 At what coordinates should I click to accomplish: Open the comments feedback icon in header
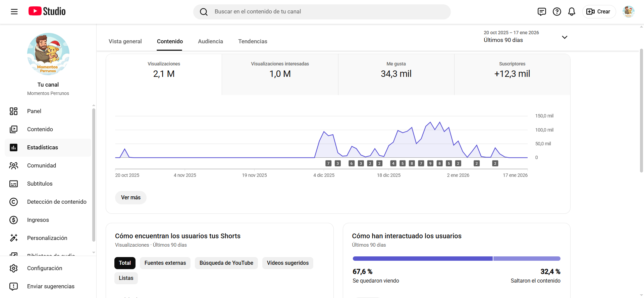542,12
